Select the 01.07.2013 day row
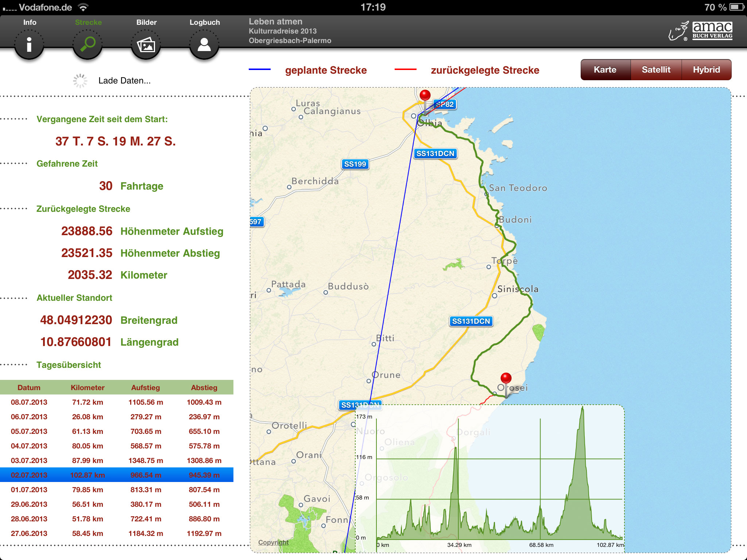The image size is (747, 560). [117, 490]
